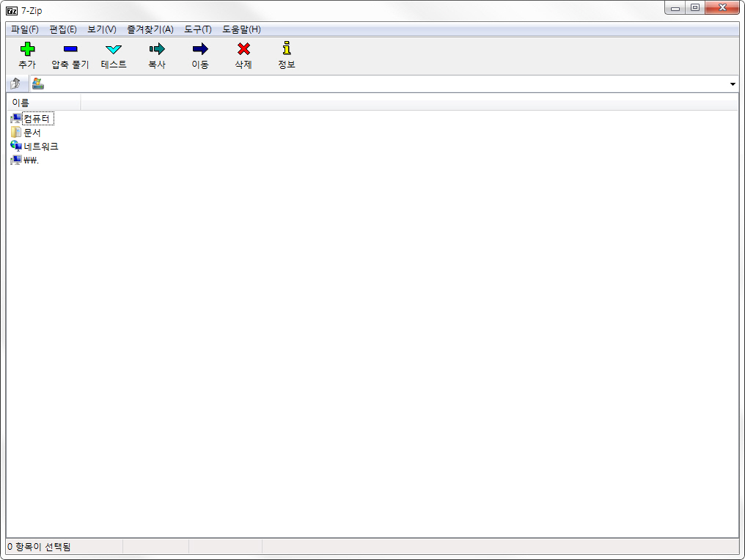Screen dimensions: 745x560
Task: Click the yellow Info (정보) icon
Action: point(287,49)
